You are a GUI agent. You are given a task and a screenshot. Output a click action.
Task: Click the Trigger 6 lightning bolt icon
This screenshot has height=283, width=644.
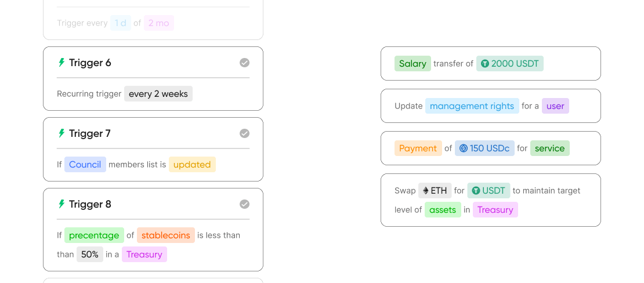[x=61, y=63]
